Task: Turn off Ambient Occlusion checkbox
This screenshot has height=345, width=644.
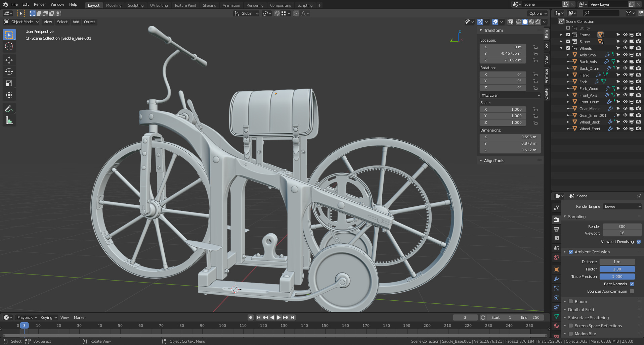Action: [571, 252]
